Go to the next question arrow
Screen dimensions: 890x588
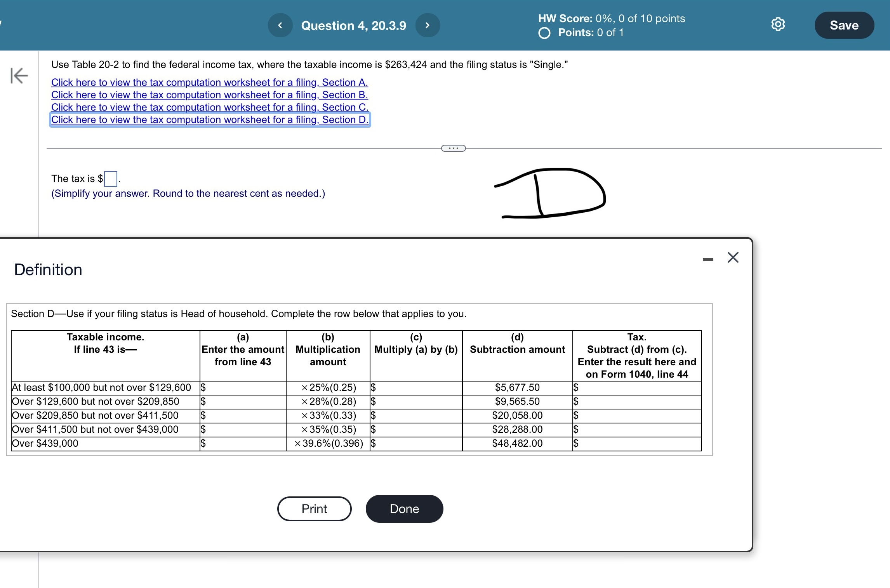pyautogui.click(x=428, y=26)
